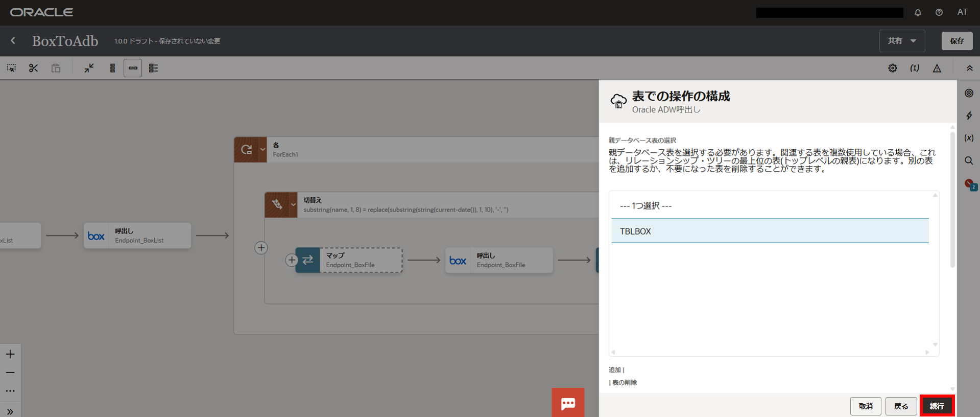Open the red errors badge icon
Viewport: 980px width, 417px height.
coord(970,184)
